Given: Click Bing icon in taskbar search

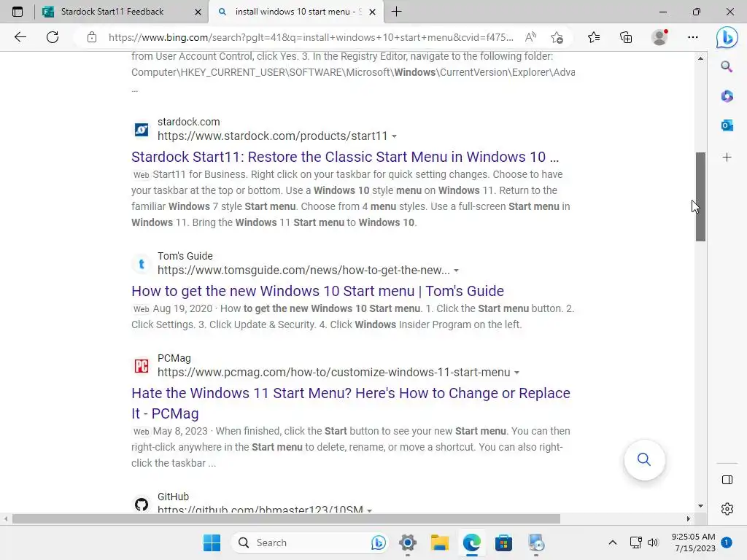Looking at the screenshot, I should point(379,542).
